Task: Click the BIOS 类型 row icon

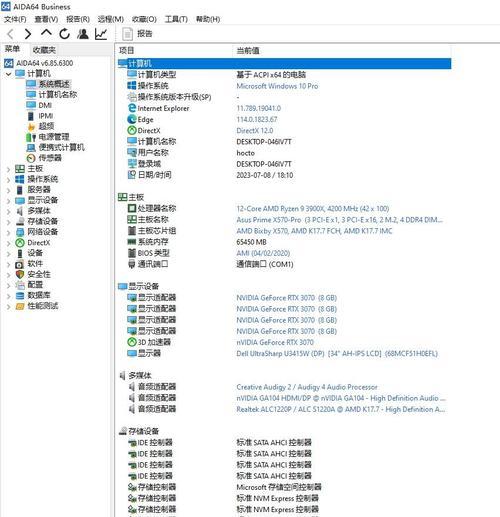Action: (x=132, y=253)
